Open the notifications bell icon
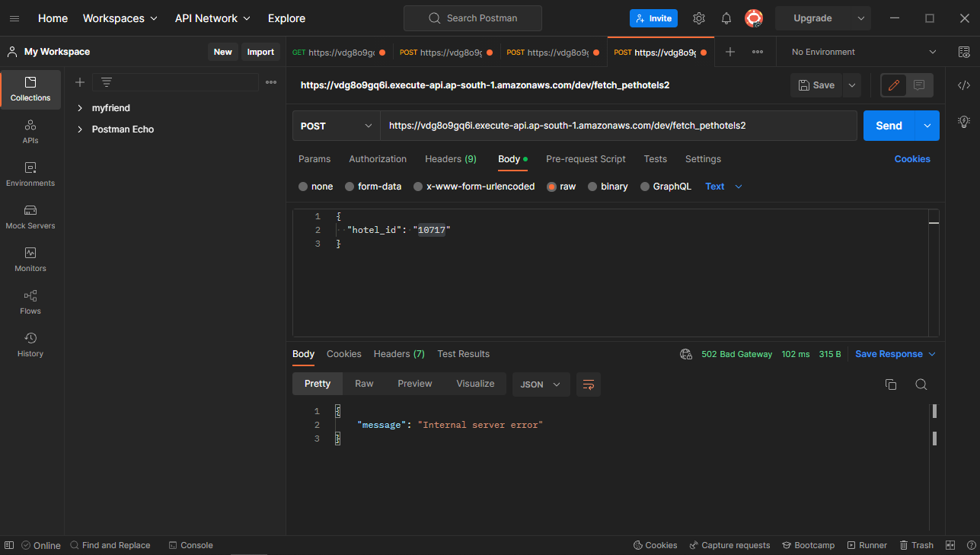The height and width of the screenshot is (555, 980). click(726, 18)
